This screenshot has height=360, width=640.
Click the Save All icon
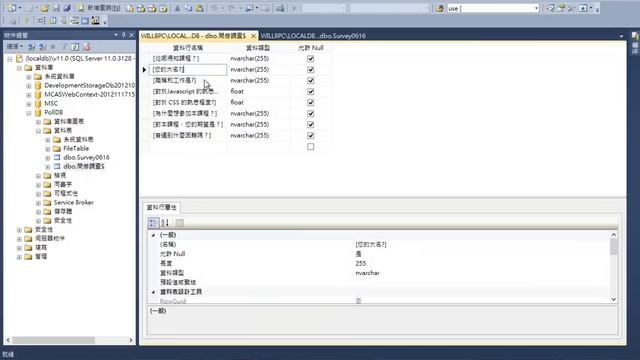click(x=67, y=8)
